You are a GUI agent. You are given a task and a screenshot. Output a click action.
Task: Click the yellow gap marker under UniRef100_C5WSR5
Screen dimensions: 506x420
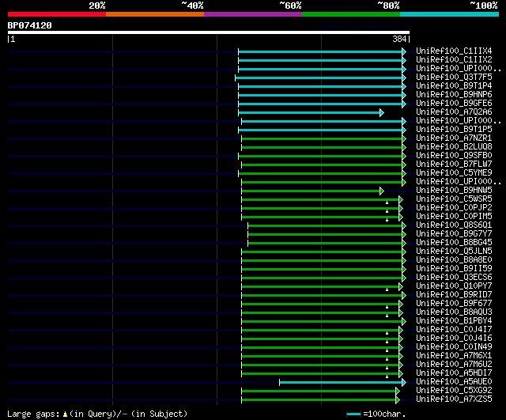tap(387, 202)
